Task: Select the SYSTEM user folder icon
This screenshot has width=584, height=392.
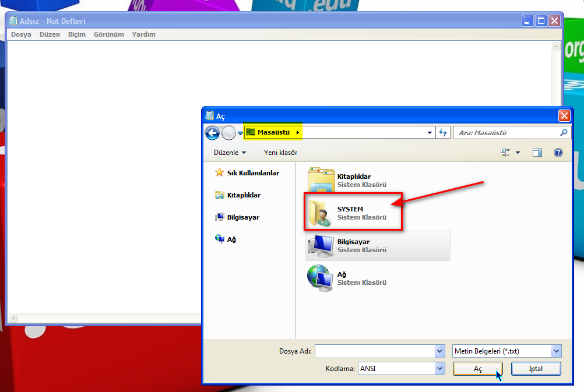Action: point(320,213)
